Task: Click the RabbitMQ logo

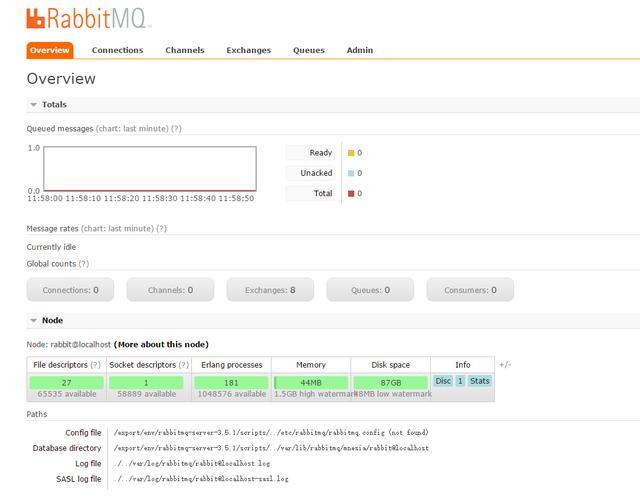Action: (x=88, y=18)
